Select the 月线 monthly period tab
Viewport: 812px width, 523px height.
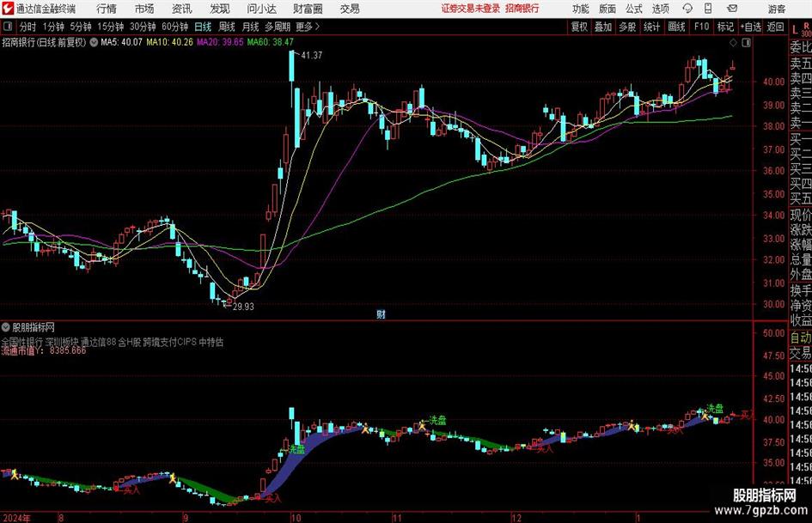(x=251, y=27)
